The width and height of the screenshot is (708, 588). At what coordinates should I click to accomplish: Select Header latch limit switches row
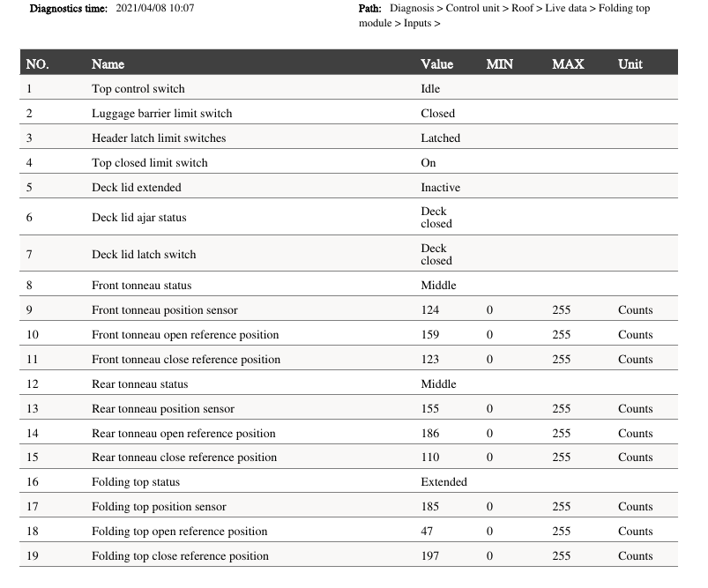pos(159,138)
